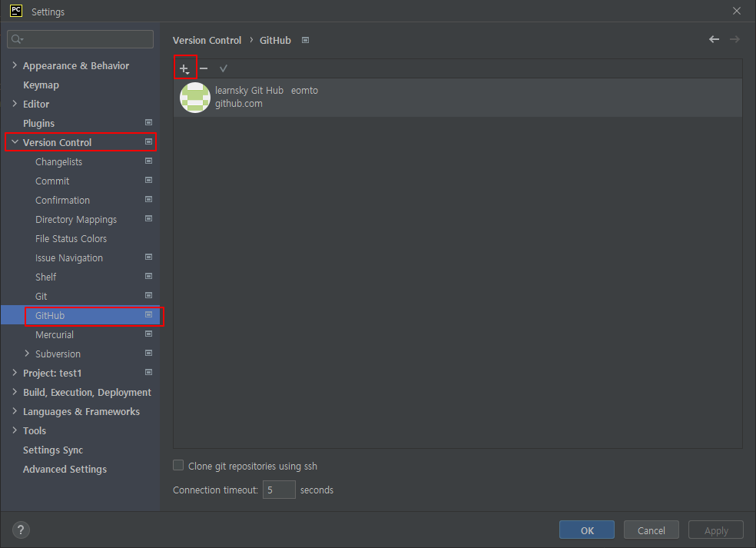This screenshot has height=548, width=756.
Task: Click the search magnifier icon
Action: pos(17,39)
